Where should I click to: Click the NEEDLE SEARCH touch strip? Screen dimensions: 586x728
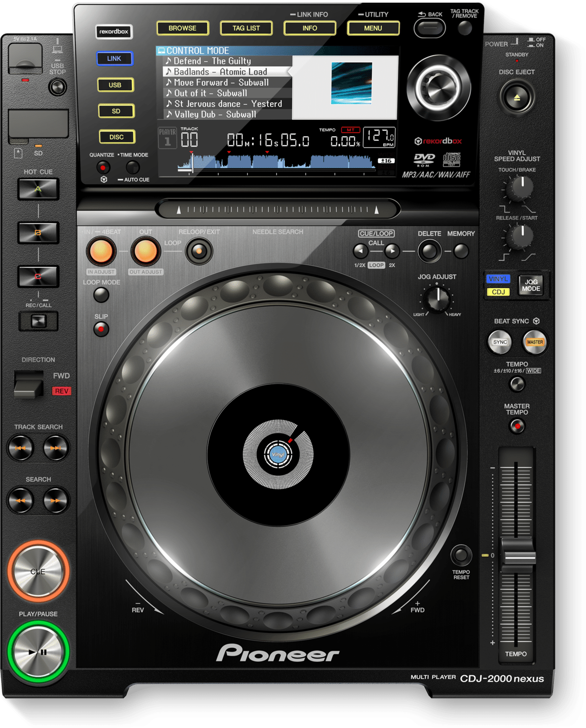pyautogui.click(x=277, y=210)
